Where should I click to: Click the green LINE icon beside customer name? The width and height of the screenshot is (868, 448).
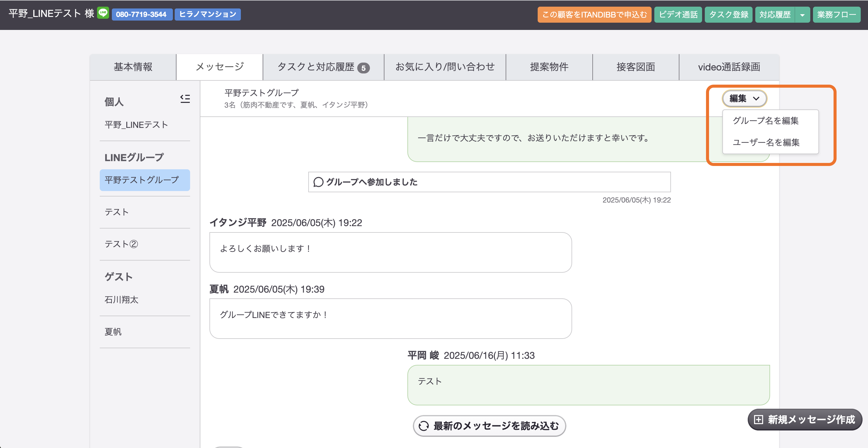click(103, 13)
